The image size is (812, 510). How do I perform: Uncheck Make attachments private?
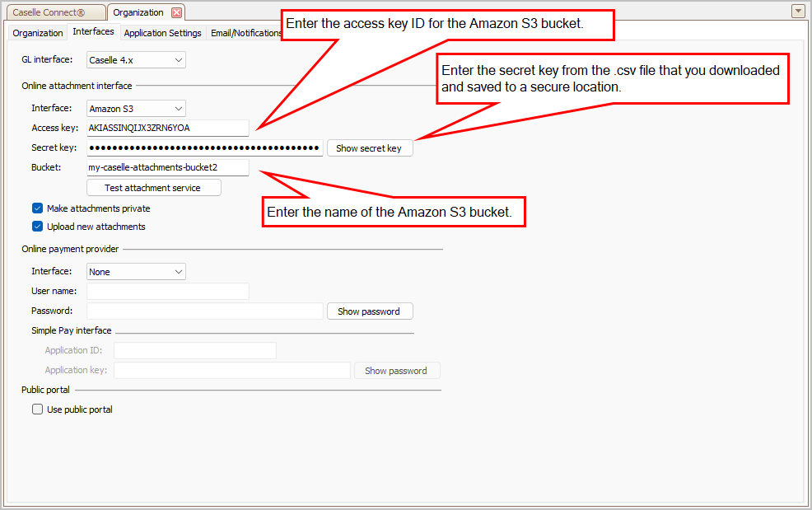click(37, 208)
